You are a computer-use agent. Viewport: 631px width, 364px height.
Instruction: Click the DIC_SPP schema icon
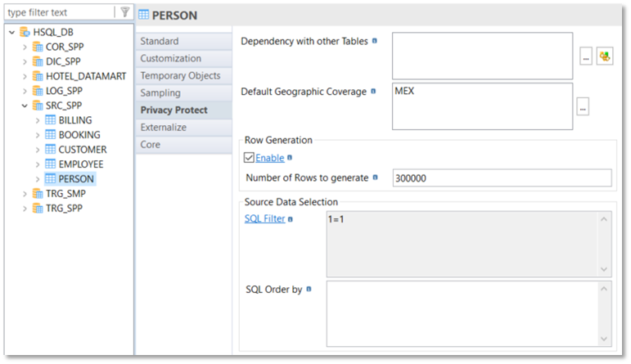[x=38, y=61]
